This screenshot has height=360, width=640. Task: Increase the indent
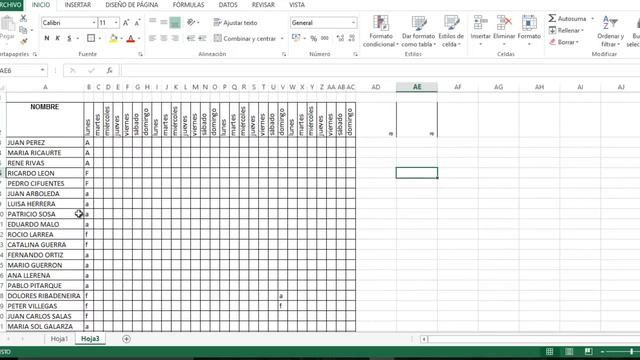pyautogui.click(x=202, y=38)
